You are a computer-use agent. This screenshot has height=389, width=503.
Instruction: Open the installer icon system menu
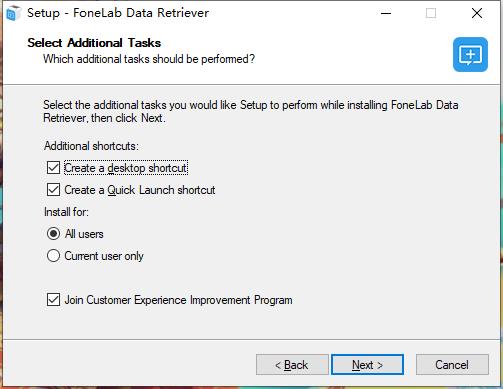point(14,13)
